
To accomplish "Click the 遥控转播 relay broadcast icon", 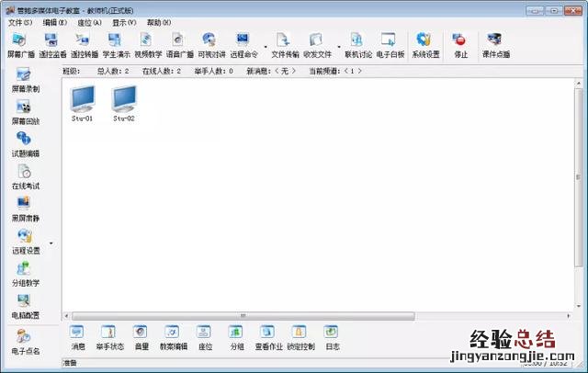I will coord(85,45).
